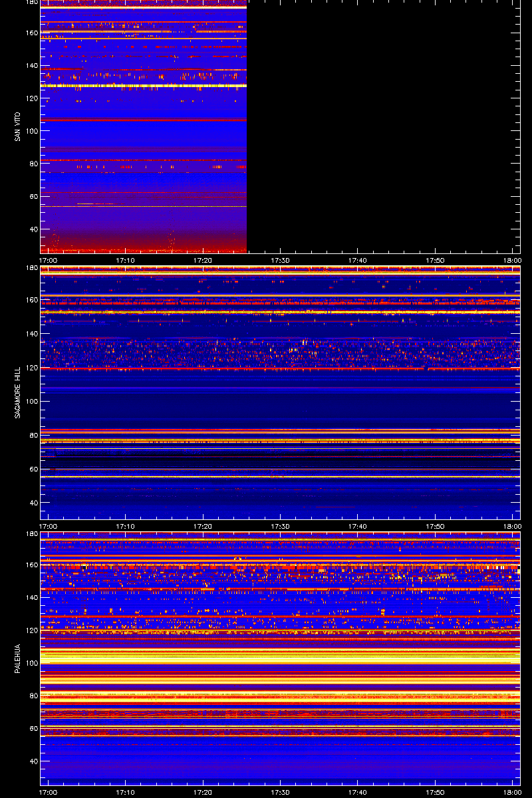This screenshot has width=532, height=798.
Task: Click the 60 frequency tick on San Vito axis
Action: tap(33, 196)
